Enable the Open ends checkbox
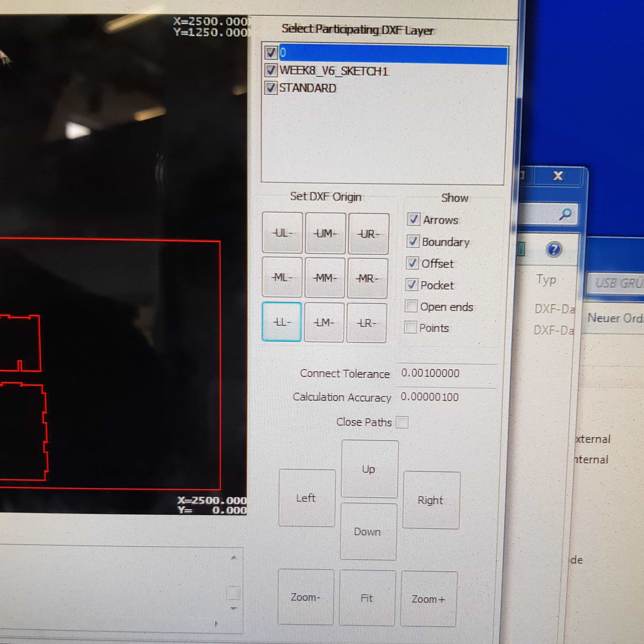This screenshot has height=644, width=644. (x=411, y=306)
